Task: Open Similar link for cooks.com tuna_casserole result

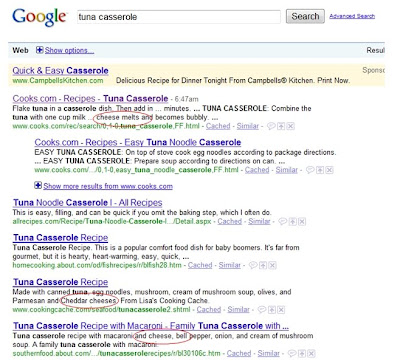Action: pyautogui.click(x=248, y=126)
